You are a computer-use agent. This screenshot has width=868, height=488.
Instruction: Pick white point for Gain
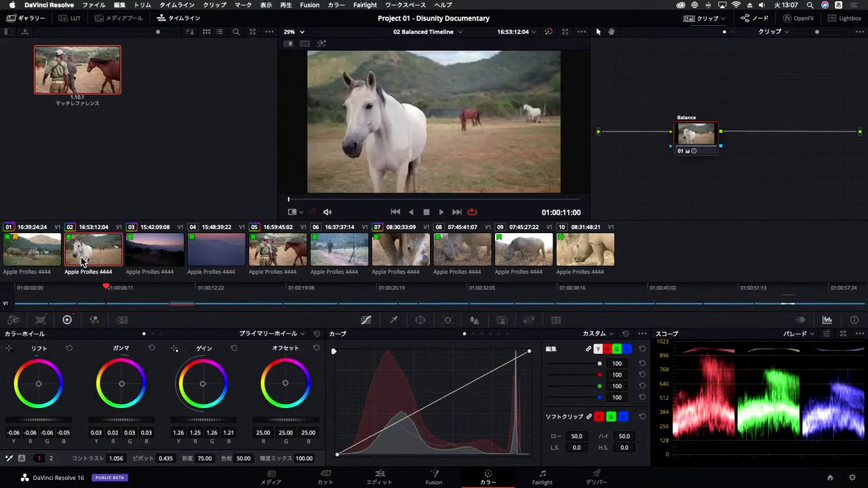174,348
